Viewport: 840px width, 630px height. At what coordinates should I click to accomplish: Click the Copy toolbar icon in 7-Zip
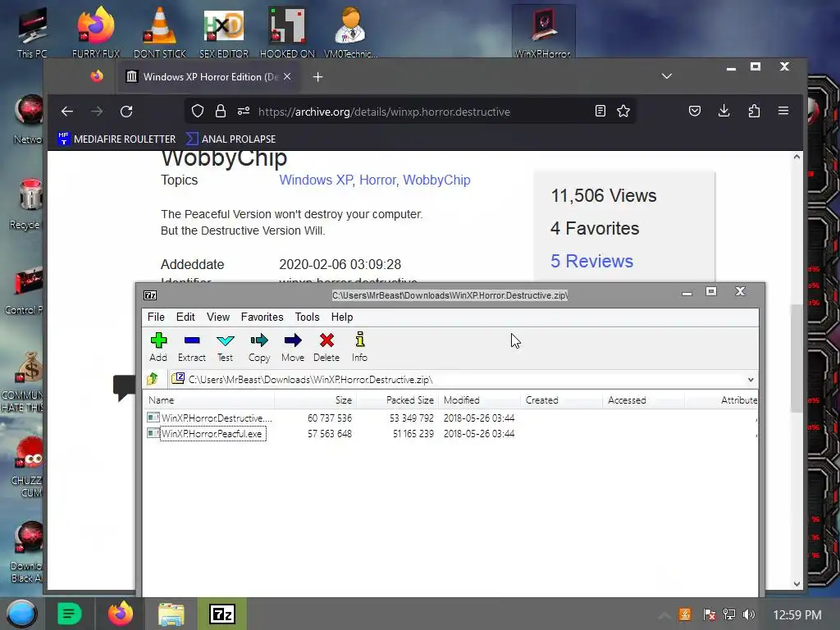[x=259, y=347]
